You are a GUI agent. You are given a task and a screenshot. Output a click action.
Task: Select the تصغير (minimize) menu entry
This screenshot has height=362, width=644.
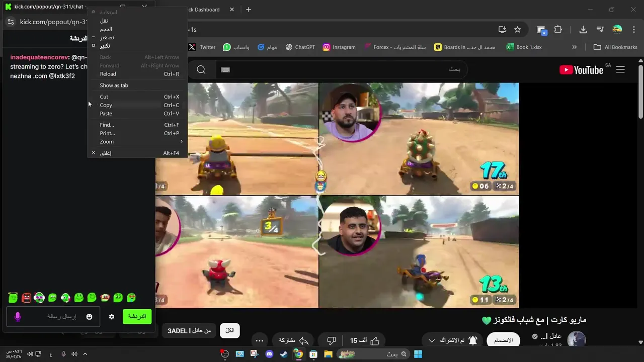pyautogui.click(x=137, y=37)
